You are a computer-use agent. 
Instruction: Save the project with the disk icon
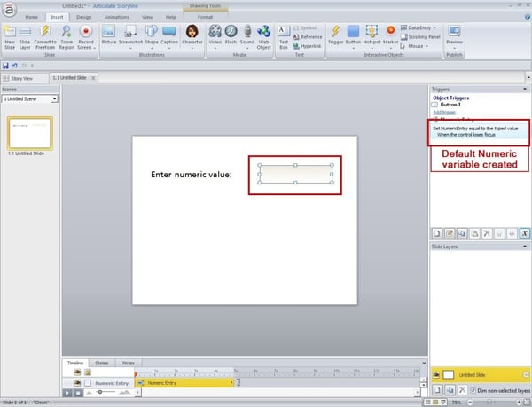point(5,66)
